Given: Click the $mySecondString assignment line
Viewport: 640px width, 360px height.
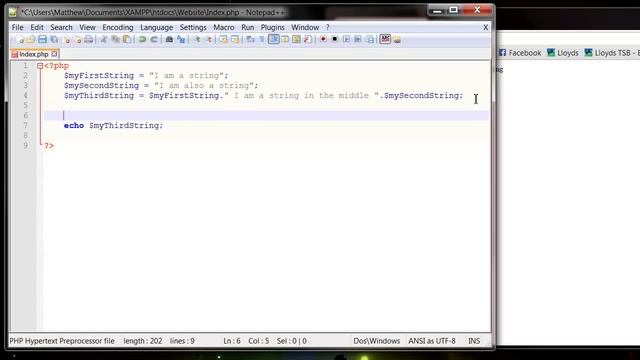Looking at the screenshot, I should 161,85.
